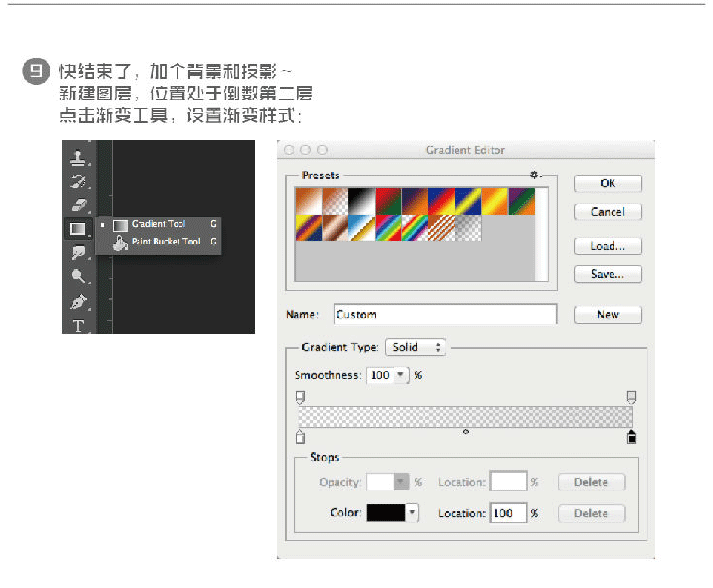
Task: Open the Color swatch dropdown arrow
Action: 412,513
